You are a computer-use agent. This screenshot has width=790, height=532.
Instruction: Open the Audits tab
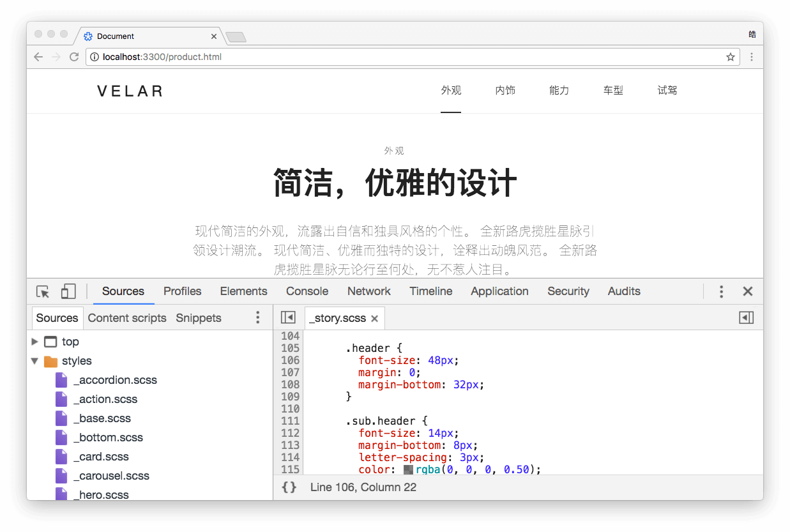(624, 291)
